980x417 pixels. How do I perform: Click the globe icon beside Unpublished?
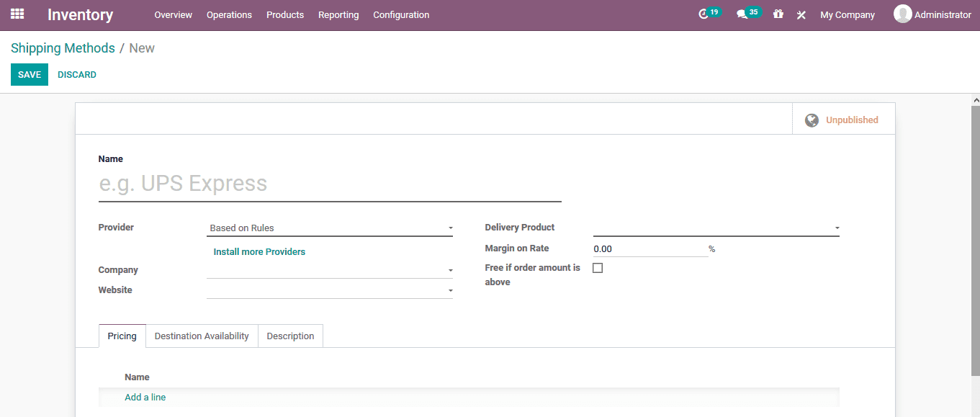[812, 120]
